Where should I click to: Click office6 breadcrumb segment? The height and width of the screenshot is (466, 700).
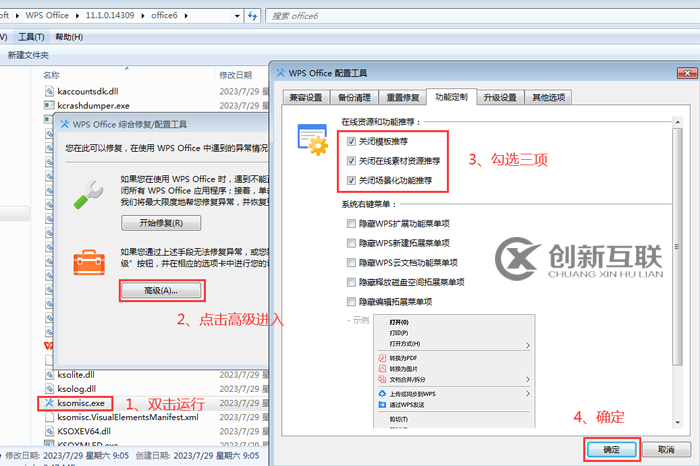pyautogui.click(x=164, y=16)
